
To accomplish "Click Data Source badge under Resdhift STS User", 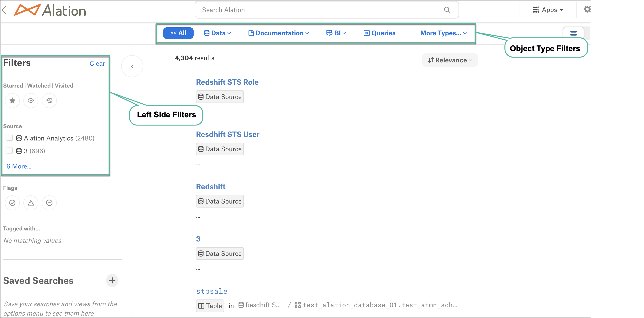I will (x=220, y=149).
